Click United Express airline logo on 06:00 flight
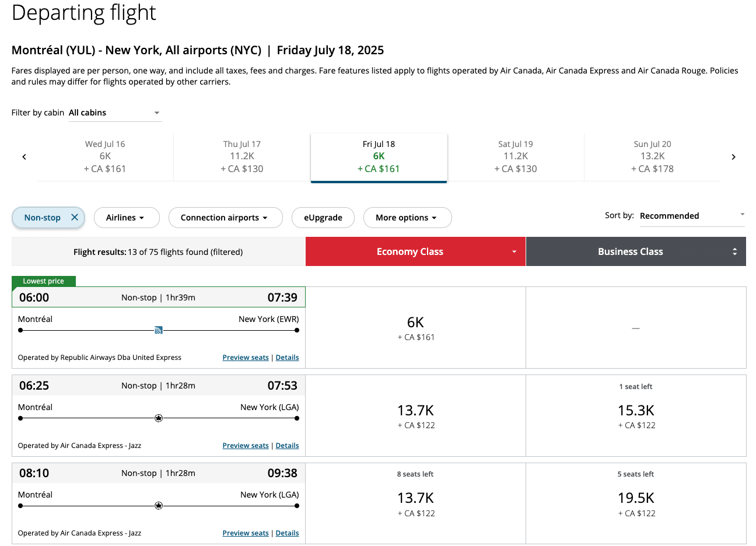Viewport: 756px width, 546px height. coord(159,330)
